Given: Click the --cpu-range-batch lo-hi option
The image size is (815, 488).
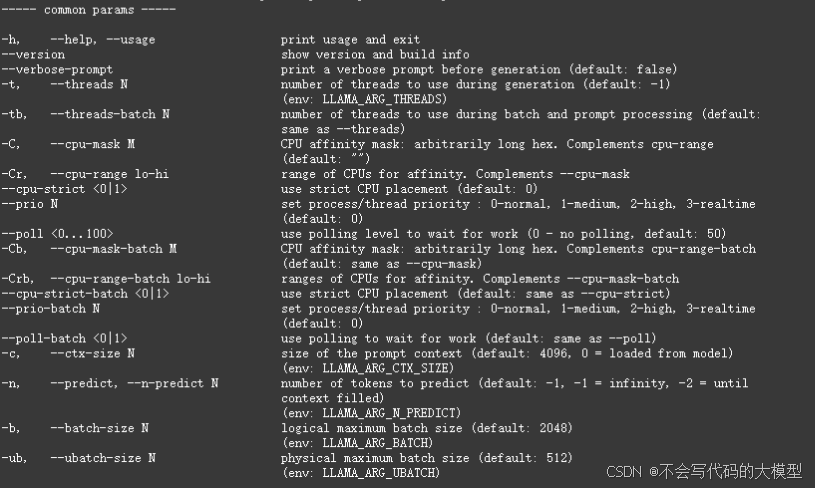Looking at the screenshot, I should (x=130, y=279).
